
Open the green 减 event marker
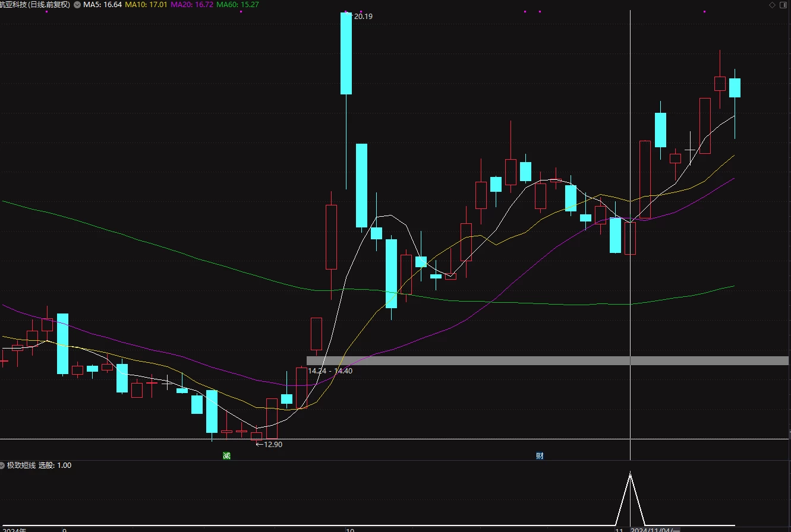click(226, 456)
